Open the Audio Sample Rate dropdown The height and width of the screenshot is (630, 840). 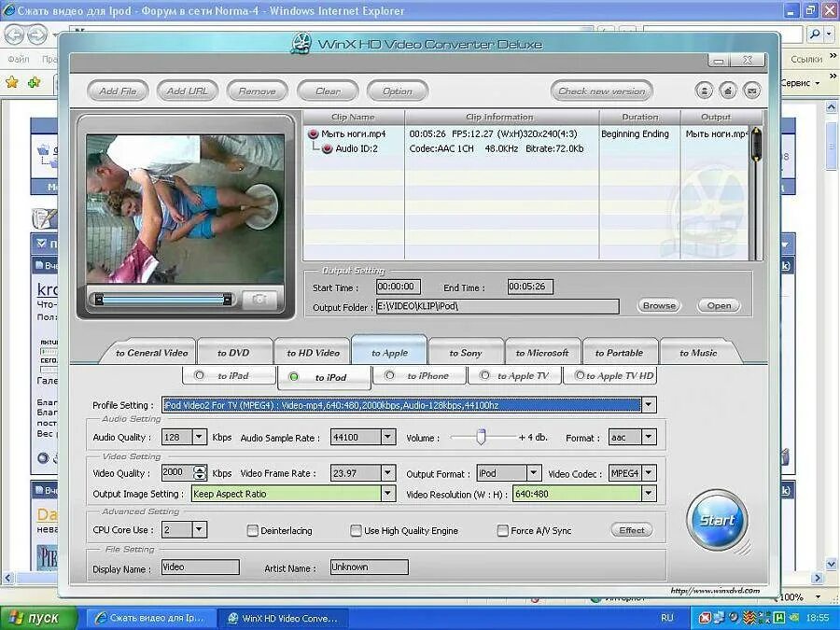pyautogui.click(x=388, y=437)
